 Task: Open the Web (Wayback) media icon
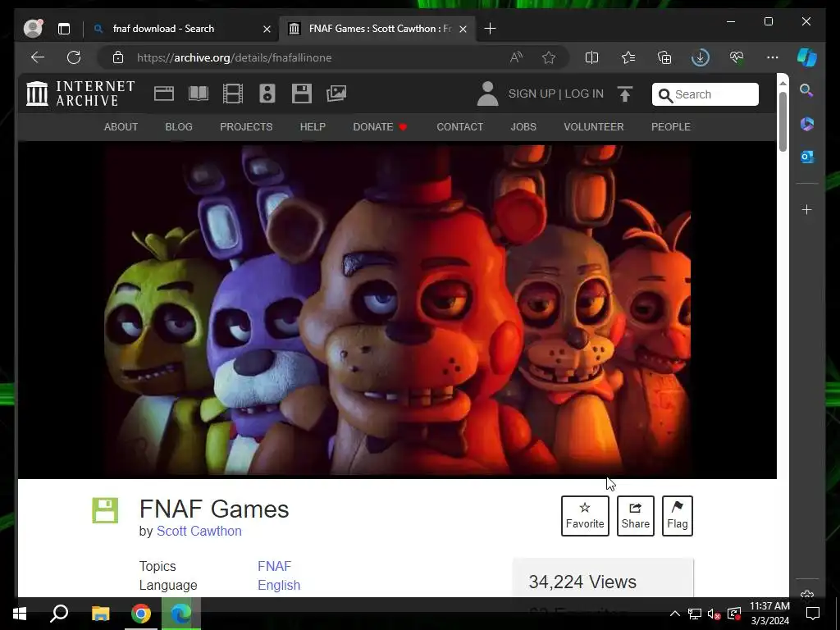164,94
